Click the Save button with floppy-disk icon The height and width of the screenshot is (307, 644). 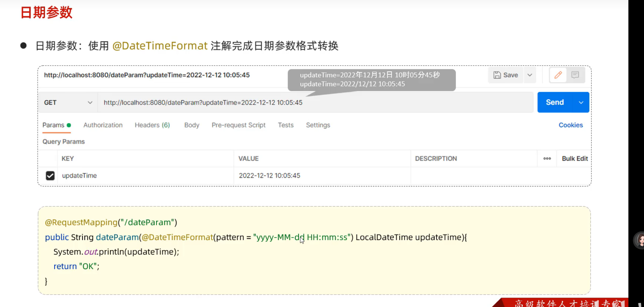(506, 75)
